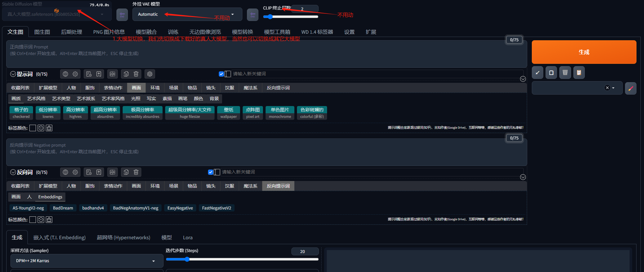Adjust 迭代步数 Steps slider
The image size is (644, 272).
(x=242, y=259)
